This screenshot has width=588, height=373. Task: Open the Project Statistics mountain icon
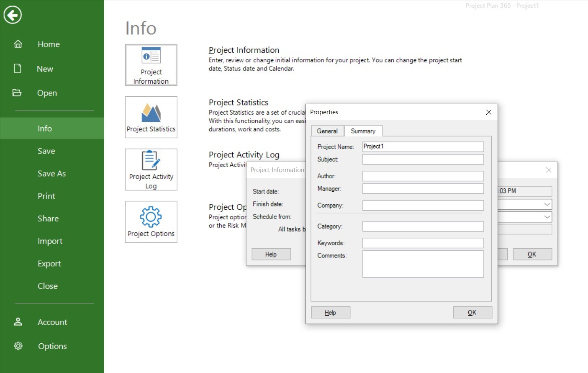point(151,113)
